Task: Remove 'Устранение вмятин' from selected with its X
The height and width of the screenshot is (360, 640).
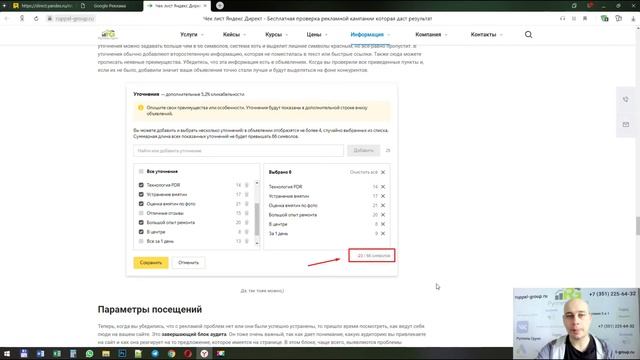Action: pos(383,196)
